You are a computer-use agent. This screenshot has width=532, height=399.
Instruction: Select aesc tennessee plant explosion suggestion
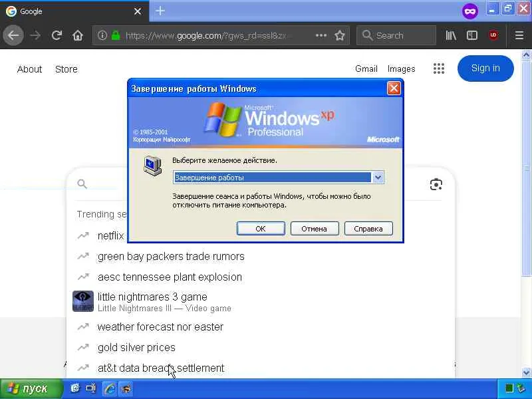point(170,277)
